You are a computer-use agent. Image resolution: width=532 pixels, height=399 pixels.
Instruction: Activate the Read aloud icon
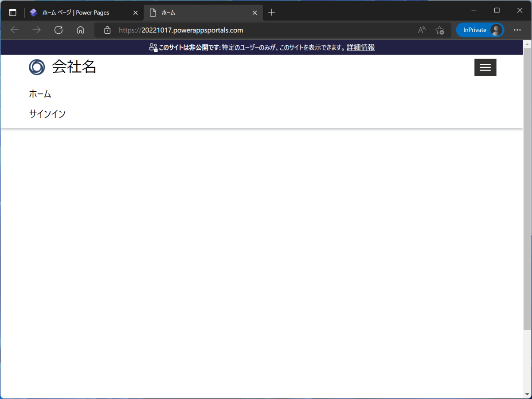[x=422, y=30]
